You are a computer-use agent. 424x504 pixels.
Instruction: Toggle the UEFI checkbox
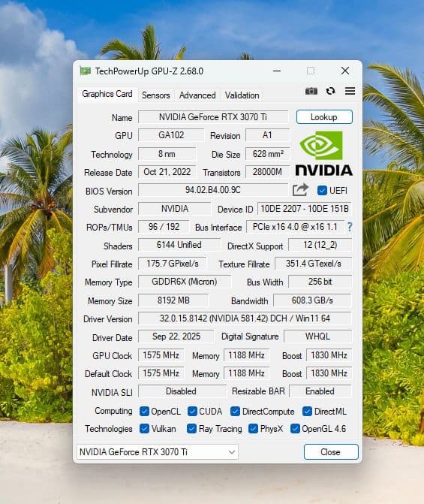322,190
